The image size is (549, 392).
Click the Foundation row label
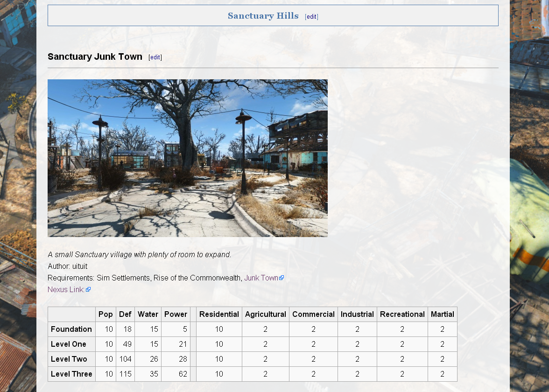[71, 329]
